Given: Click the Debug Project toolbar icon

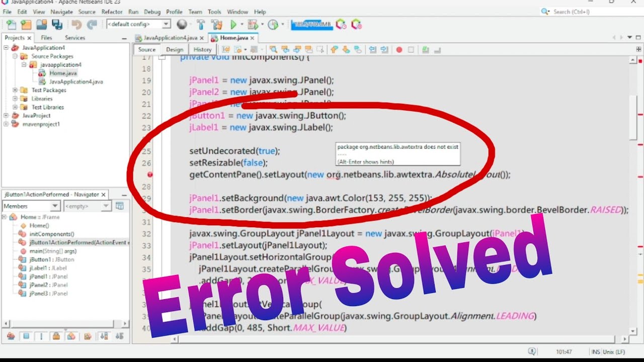Looking at the screenshot, I should tap(253, 24).
